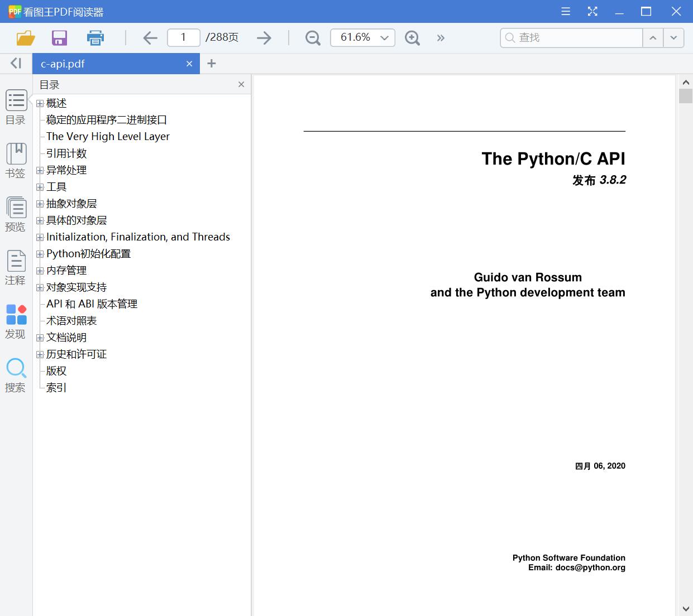Zoom out using the magnifier minus icon

coord(312,37)
